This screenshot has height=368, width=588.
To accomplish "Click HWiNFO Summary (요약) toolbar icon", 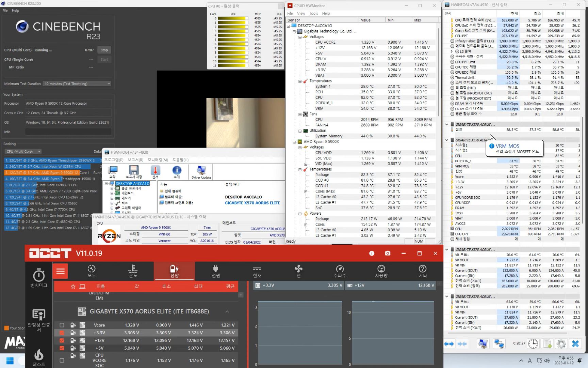I will [x=112, y=172].
